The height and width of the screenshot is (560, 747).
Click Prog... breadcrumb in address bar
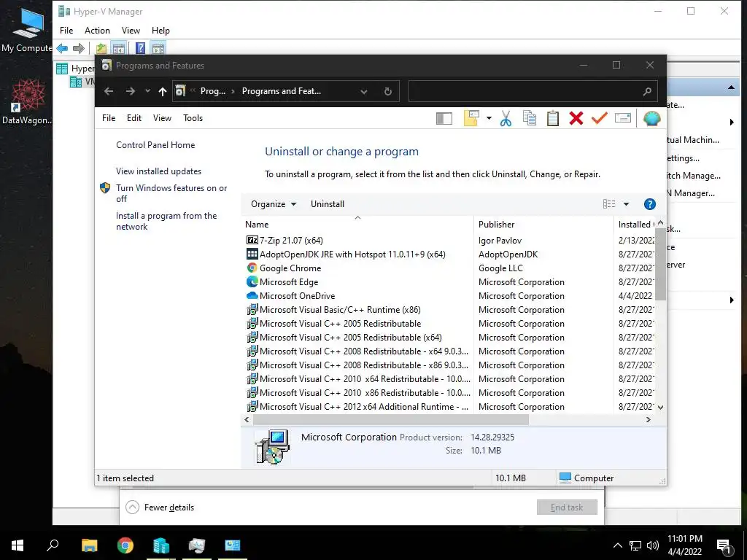[212, 91]
